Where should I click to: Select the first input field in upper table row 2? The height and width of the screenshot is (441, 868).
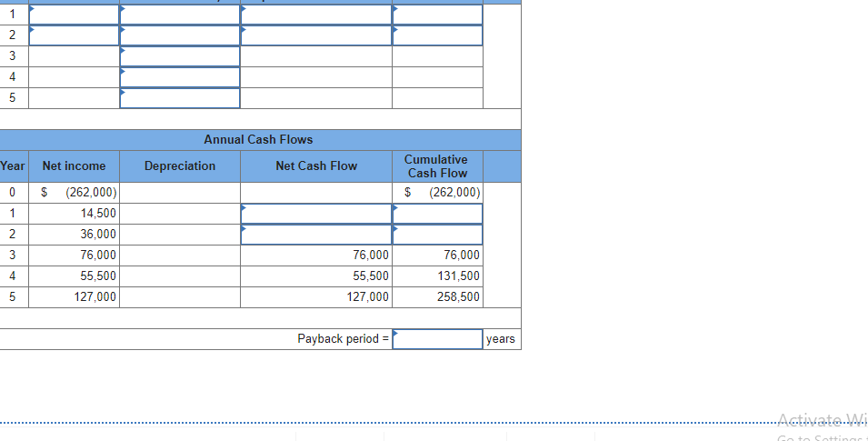coord(75,35)
